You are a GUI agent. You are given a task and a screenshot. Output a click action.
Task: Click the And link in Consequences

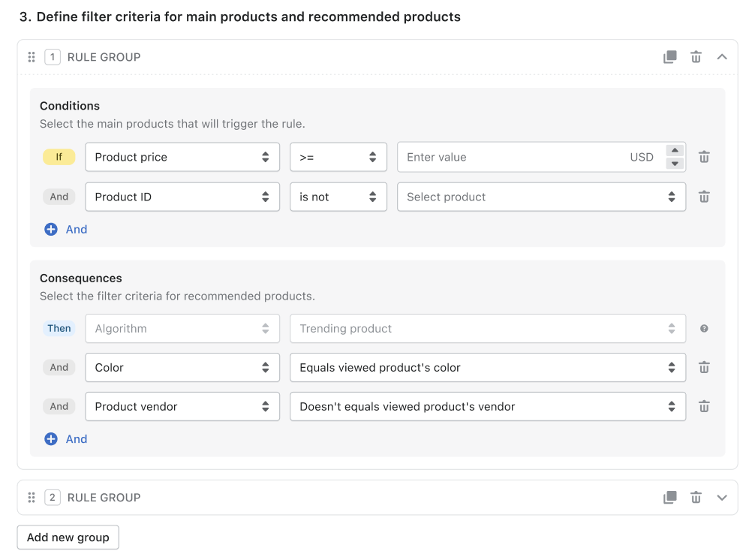pos(76,438)
